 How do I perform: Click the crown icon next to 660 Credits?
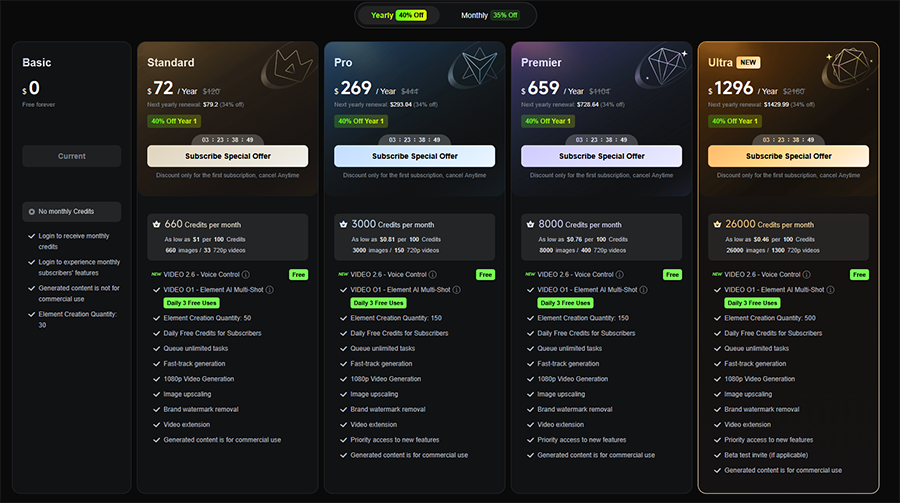click(x=156, y=225)
